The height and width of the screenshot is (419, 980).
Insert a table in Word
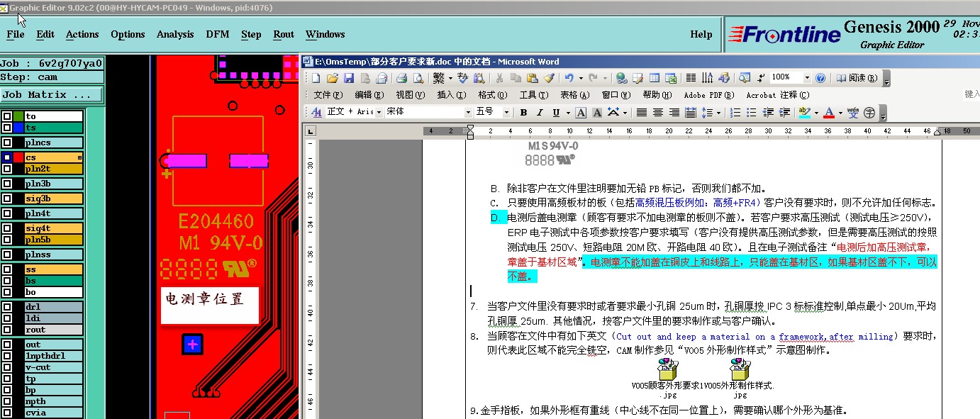pyautogui.click(x=655, y=78)
